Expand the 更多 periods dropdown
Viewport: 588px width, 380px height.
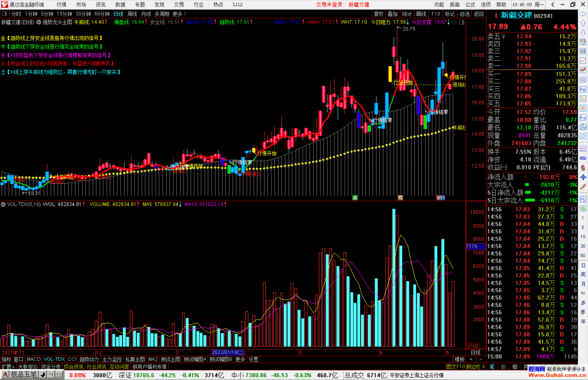pyautogui.click(x=179, y=14)
